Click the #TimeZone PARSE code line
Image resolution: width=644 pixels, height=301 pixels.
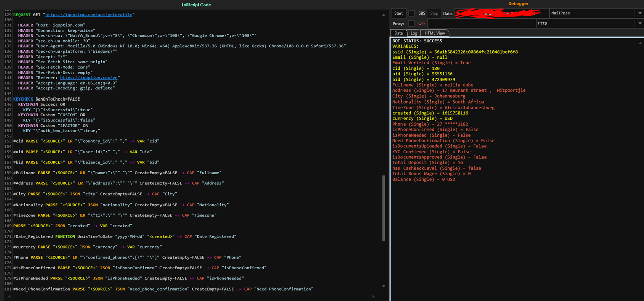coord(115,215)
